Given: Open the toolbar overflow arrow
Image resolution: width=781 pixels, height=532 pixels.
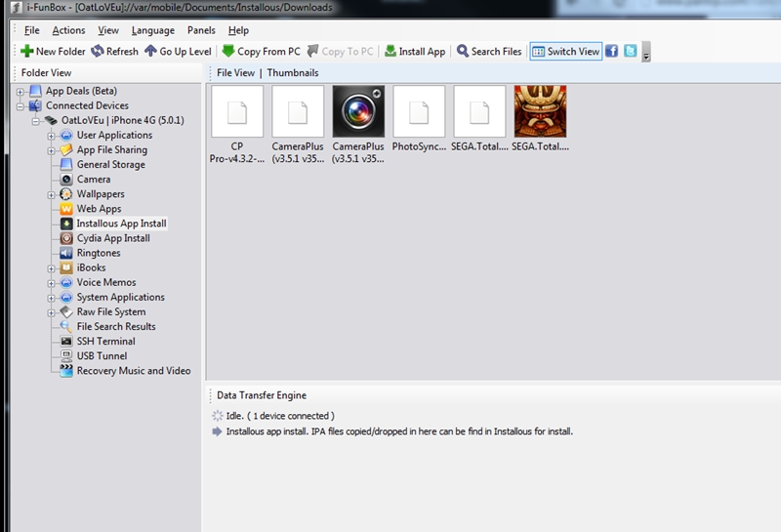Looking at the screenshot, I should [646, 52].
